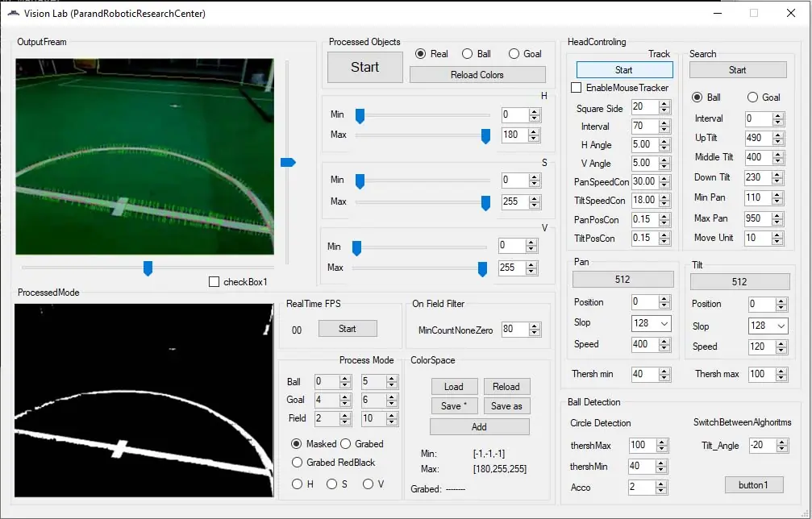Click the ProcessedMode black-and-white mask image
The height and width of the screenshot is (519, 812).
click(x=144, y=400)
